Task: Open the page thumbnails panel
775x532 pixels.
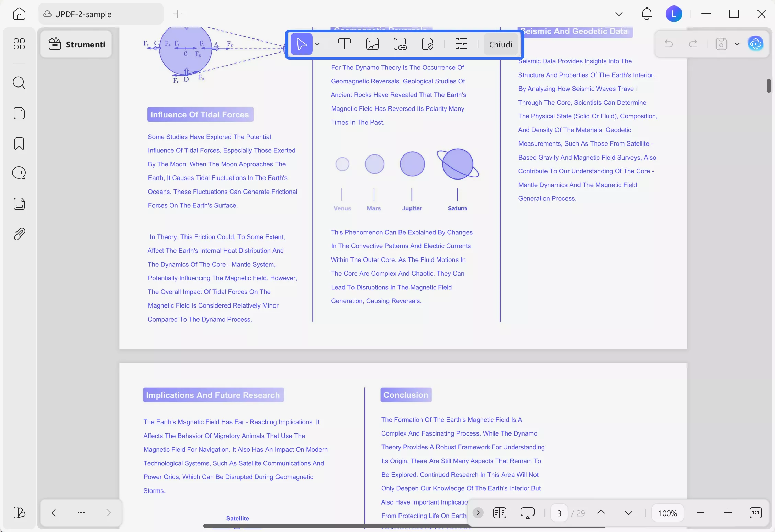Action: (19, 113)
